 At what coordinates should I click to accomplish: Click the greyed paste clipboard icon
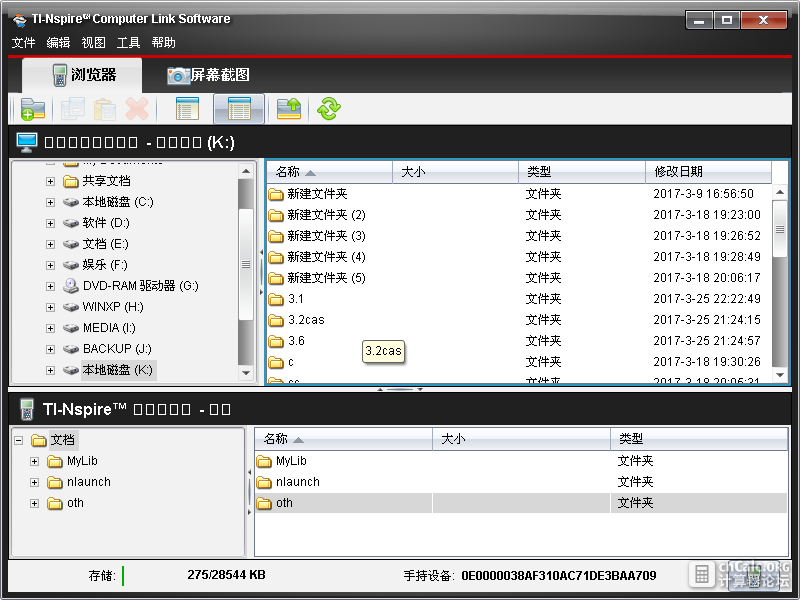click(x=105, y=109)
